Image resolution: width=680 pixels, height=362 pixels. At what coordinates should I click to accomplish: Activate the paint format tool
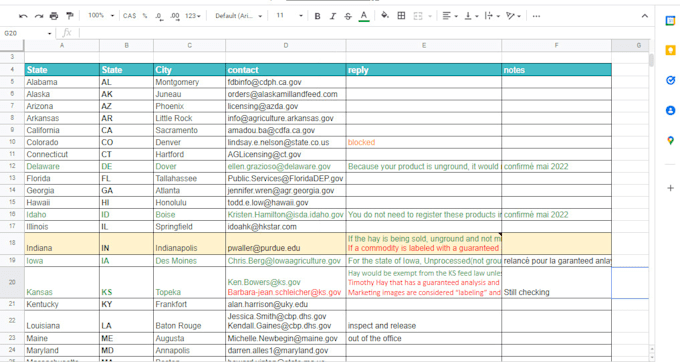pos(69,16)
